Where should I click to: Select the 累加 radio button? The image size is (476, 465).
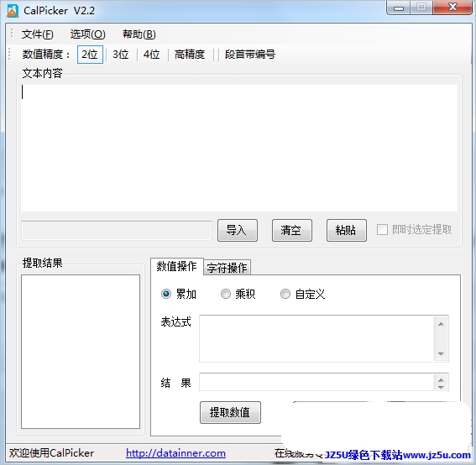[166, 294]
